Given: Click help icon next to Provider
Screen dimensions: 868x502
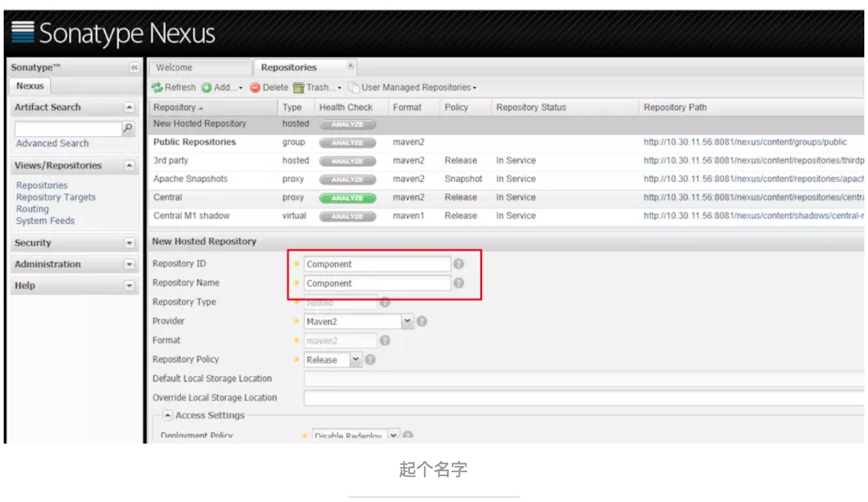Looking at the screenshot, I should [x=422, y=321].
